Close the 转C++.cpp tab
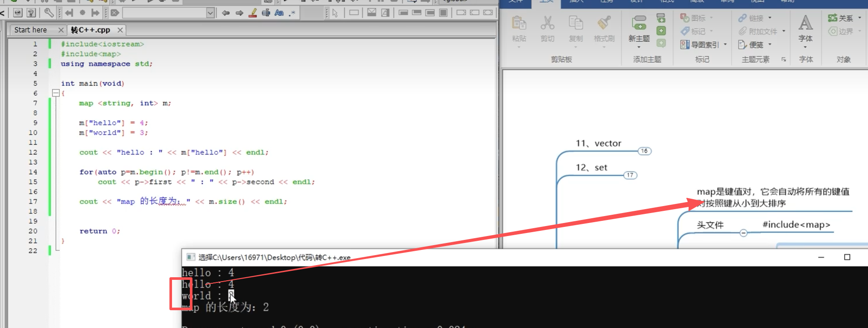The image size is (868, 328). click(x=120, y=30)
